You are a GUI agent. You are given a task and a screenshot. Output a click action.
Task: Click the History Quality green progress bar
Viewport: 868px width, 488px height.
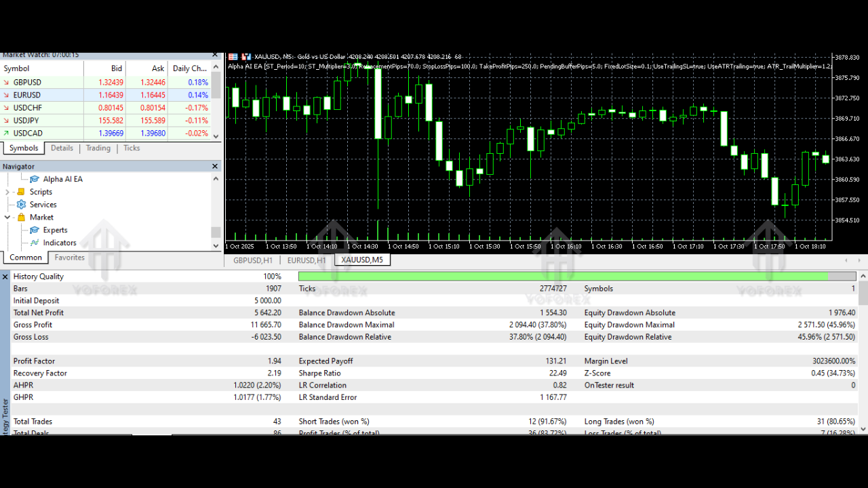(563, 277)
